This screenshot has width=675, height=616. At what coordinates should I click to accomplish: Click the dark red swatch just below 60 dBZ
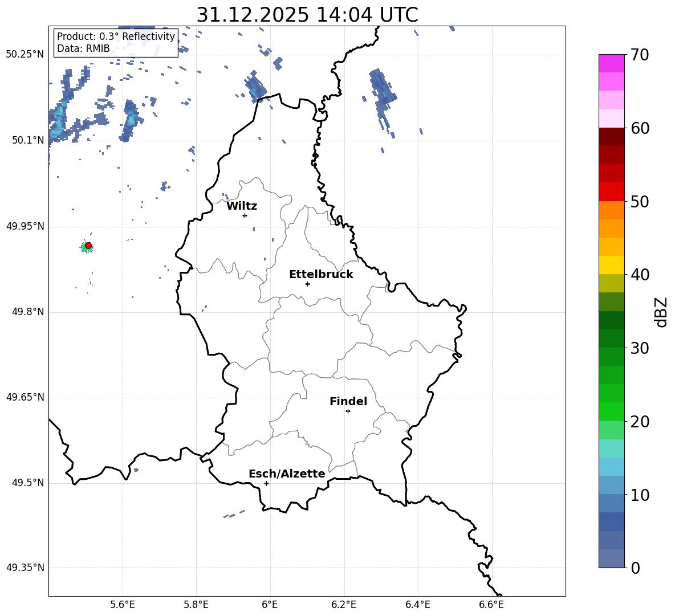pyautogui.click(x=611, y=137)
